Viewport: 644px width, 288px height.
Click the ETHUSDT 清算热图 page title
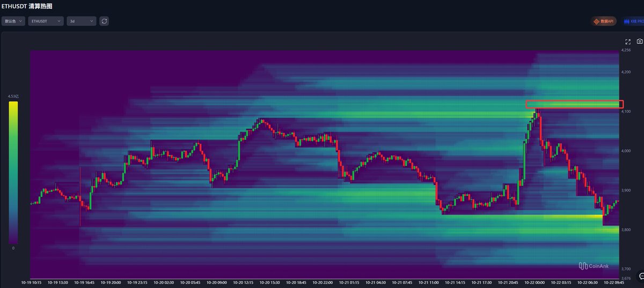(26, 6)
